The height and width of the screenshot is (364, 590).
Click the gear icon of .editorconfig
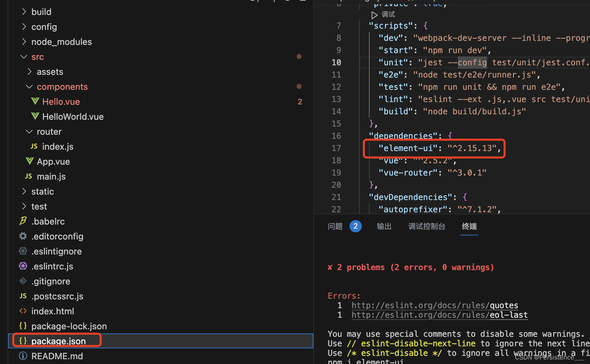click(x=23, y=236)
